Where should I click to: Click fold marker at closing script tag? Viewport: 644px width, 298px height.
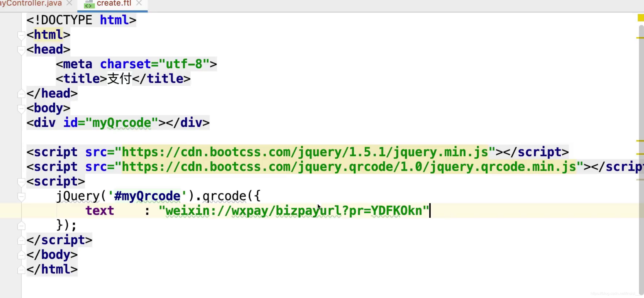pyautogui.click(x=22, y=241)
